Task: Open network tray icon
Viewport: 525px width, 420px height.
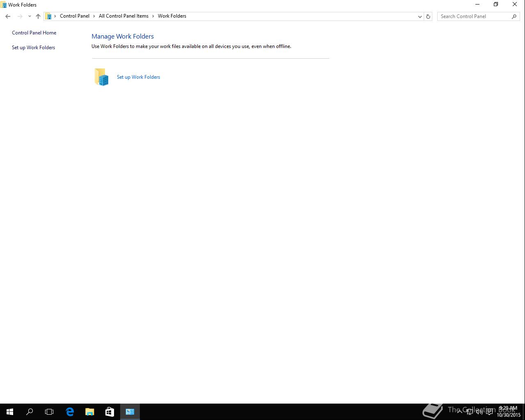Action: pyautogui.click(x=470, y=412)
